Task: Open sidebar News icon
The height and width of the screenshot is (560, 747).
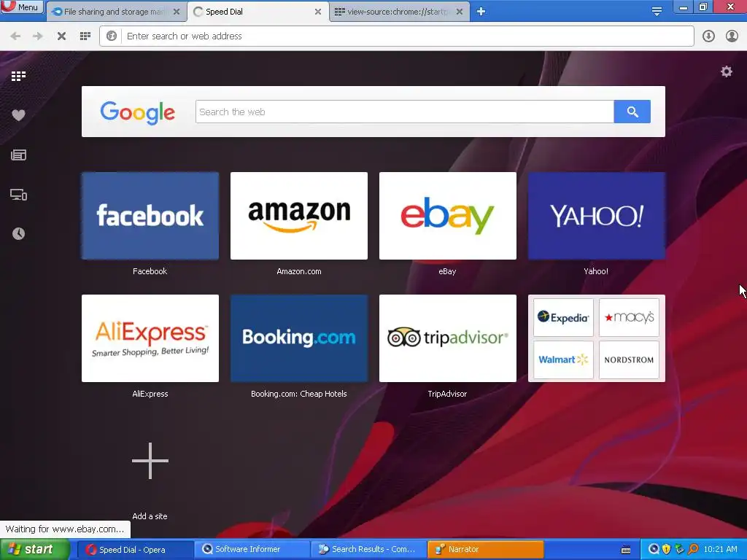Action: tap(18, 155)
